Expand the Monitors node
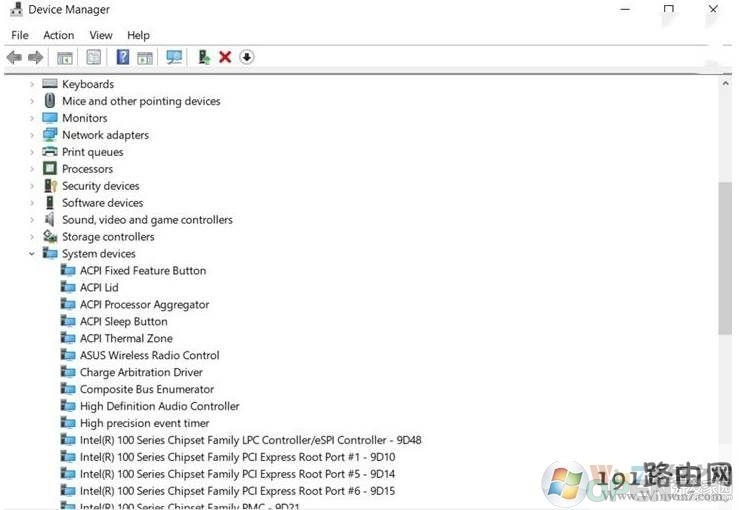The width and height of the screenshot is (739, 510). tap(32, 118)
